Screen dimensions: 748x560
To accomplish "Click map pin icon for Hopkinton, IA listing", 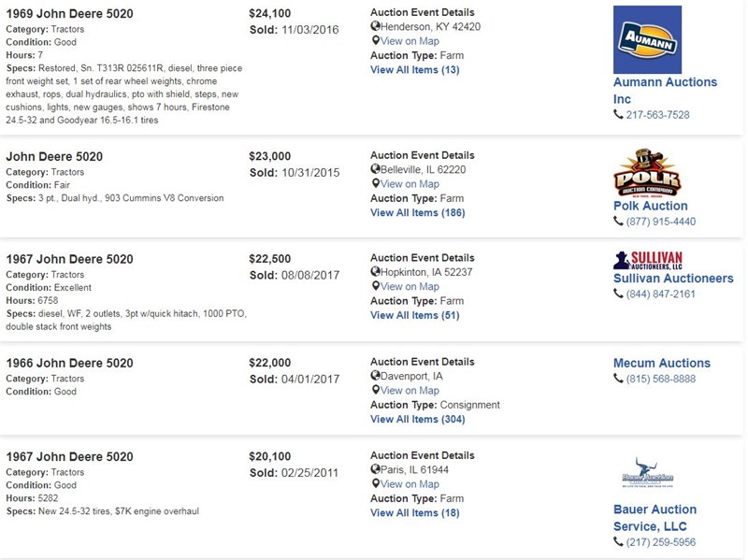I will pos(376,286).
